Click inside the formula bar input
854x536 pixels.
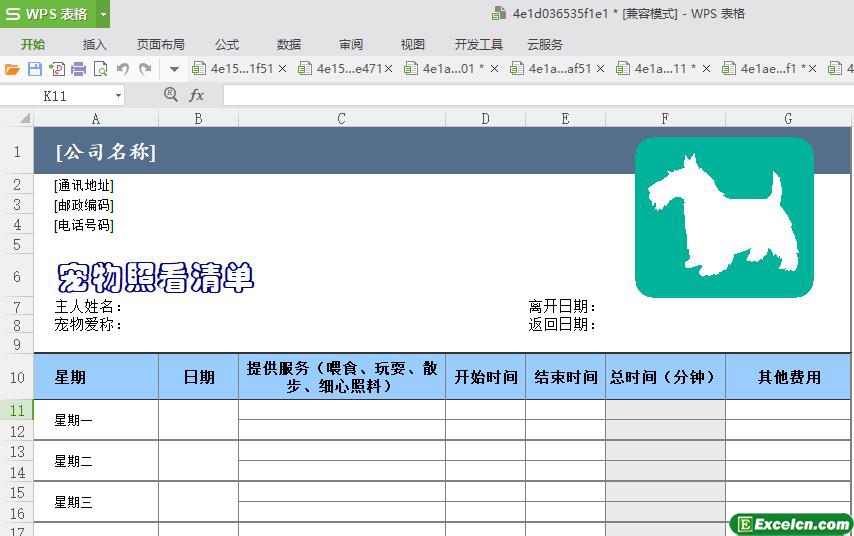pyautogui.click(x=538, y=95)
